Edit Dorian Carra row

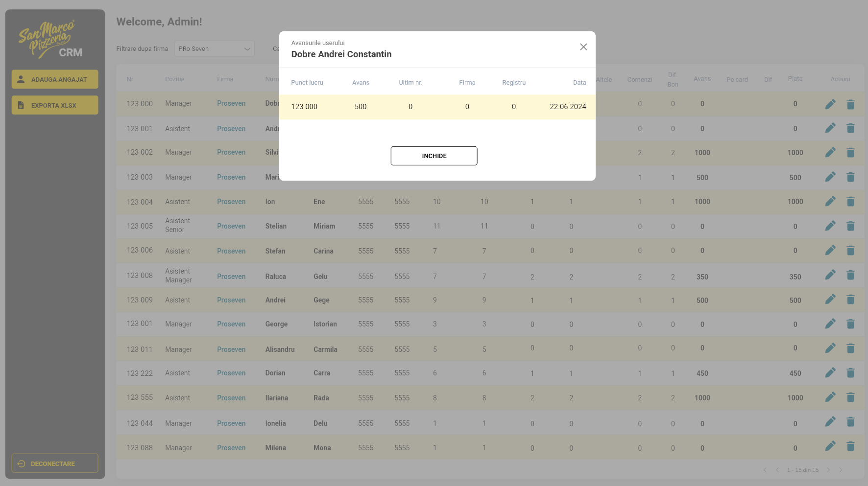point(830,372)
